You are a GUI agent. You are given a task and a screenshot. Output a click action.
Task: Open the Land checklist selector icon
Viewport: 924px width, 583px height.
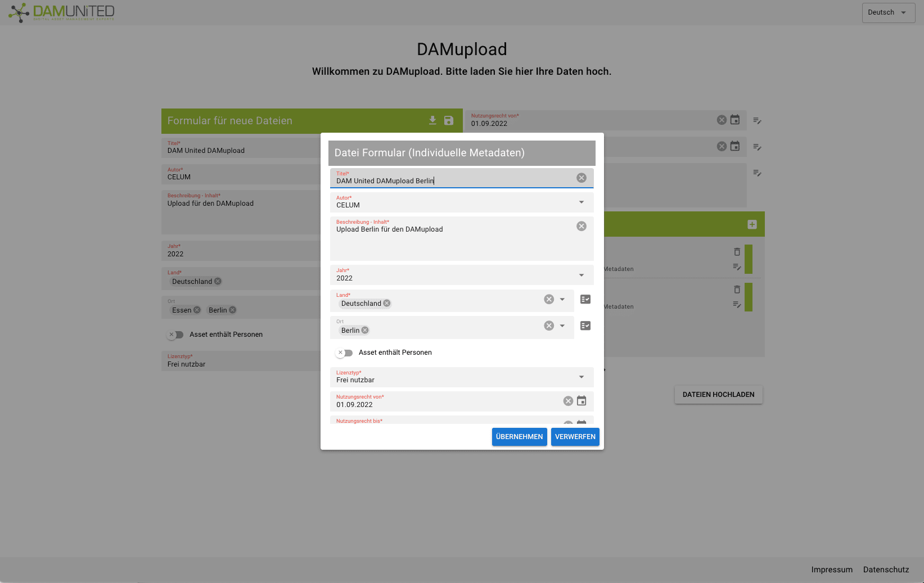point(585,300)
